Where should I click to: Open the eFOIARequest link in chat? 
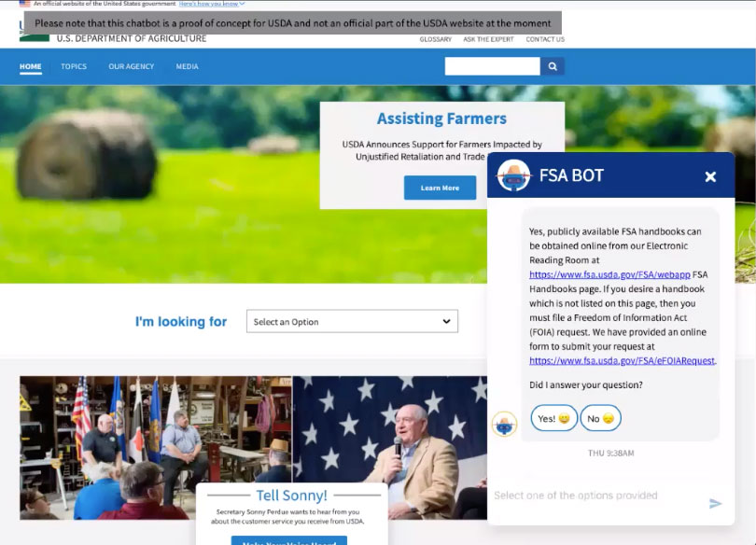click(622, 360)
